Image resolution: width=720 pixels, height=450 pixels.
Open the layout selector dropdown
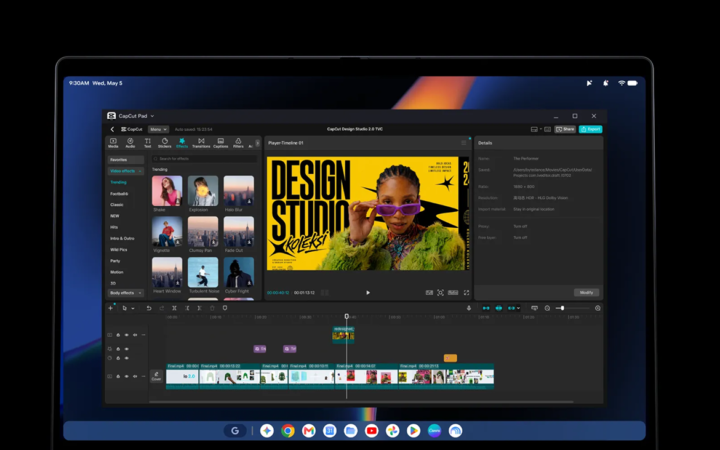pos(536,129)
